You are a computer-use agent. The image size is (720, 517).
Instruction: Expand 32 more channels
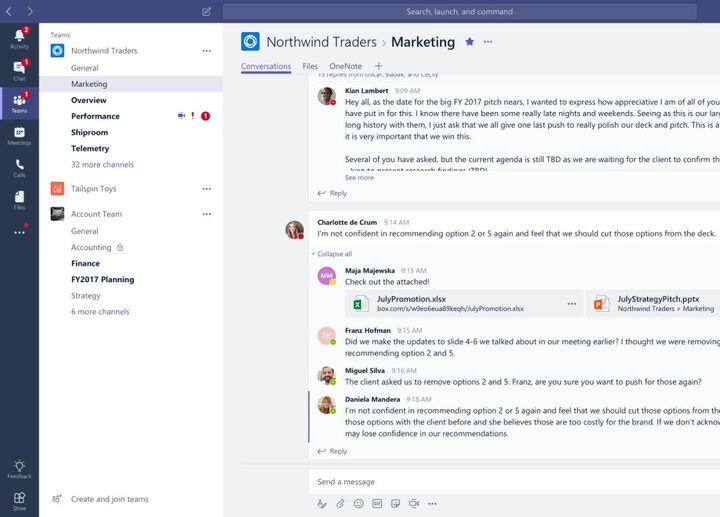(x=102, y=164)
